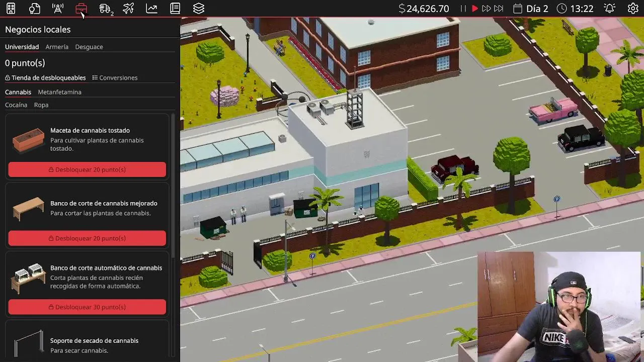
Task: Unlock Banco de corte automático for 30 points
Action: tap(87, 307)
